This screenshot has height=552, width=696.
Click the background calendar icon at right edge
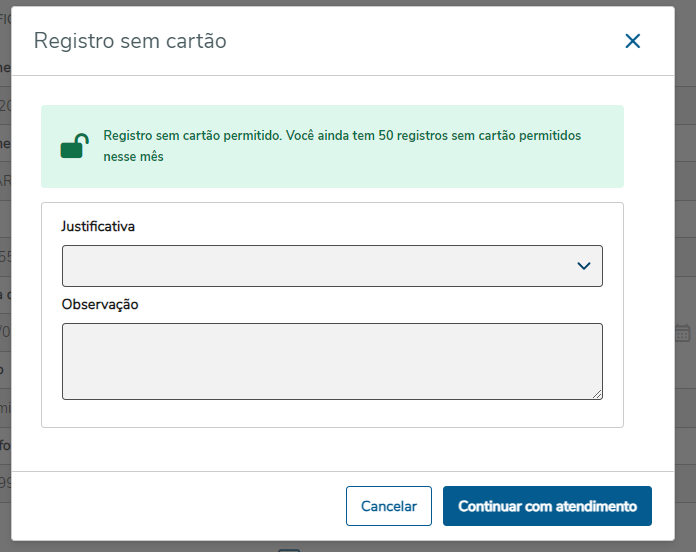tap(683, 333)
